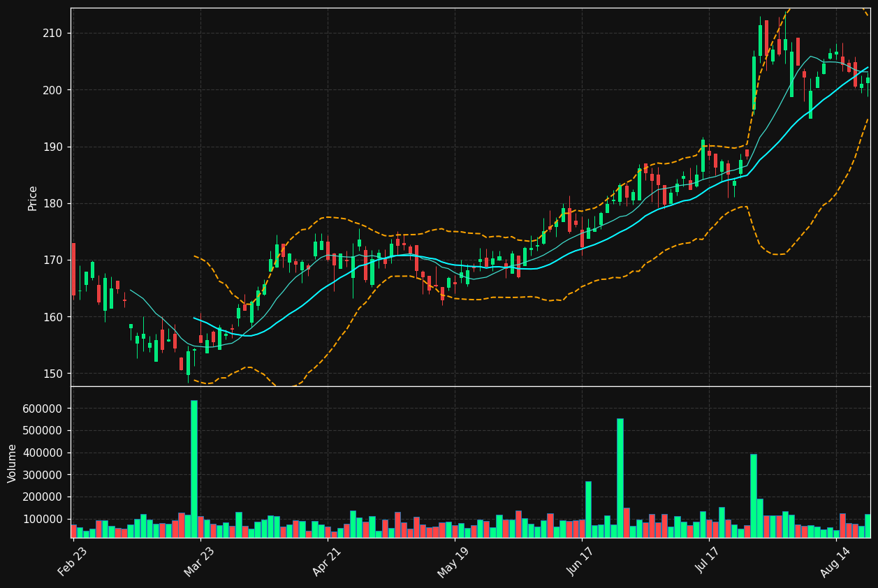Click the 200 price axis label
Viewport: 878px width, 588px height.
coord(53,90)
